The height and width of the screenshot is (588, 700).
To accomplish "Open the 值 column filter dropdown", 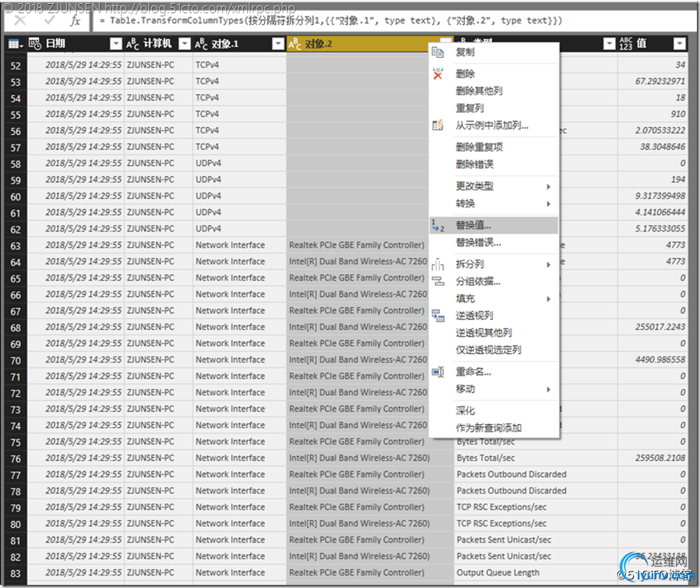I will click(680, 44).
